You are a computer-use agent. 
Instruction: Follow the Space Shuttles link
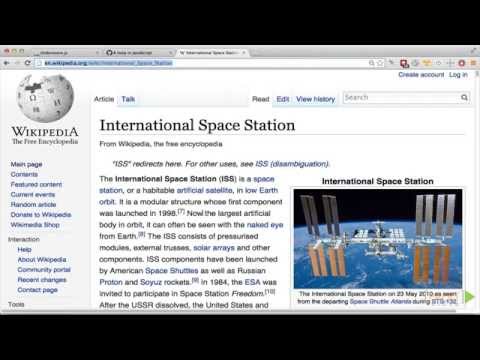point(172,271)
